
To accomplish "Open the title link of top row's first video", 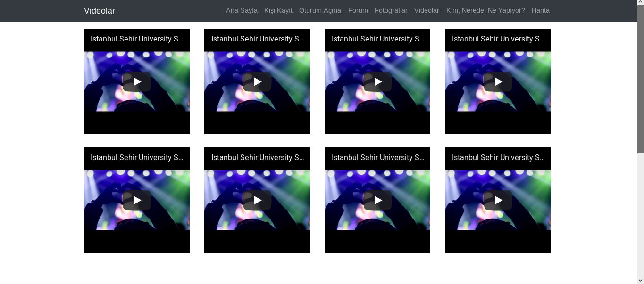I will click(137, 39).
